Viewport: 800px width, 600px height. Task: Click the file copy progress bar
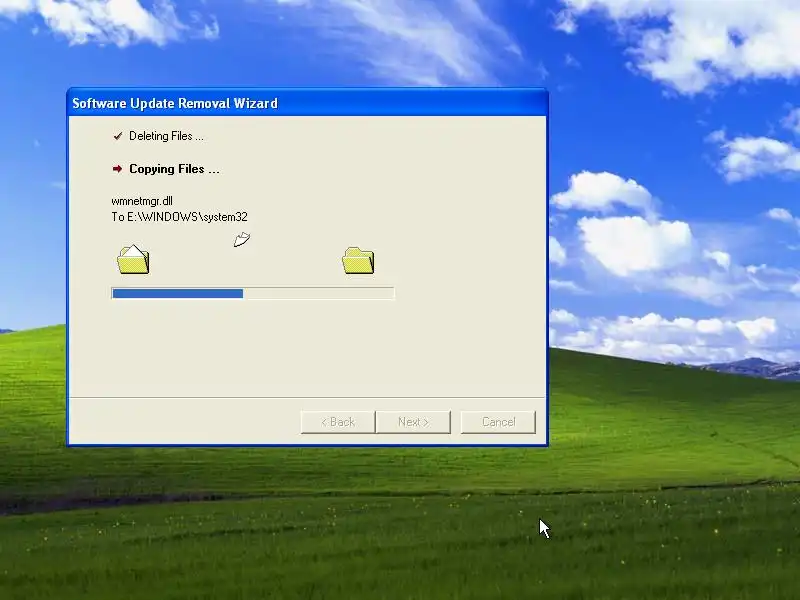(x=253, y=293)
